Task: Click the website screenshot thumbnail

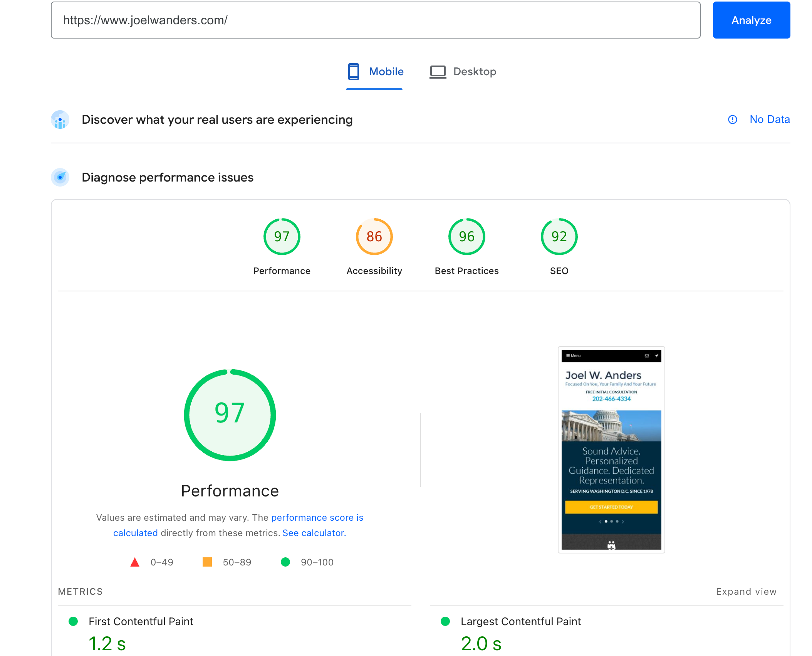Action: [611, 449]
